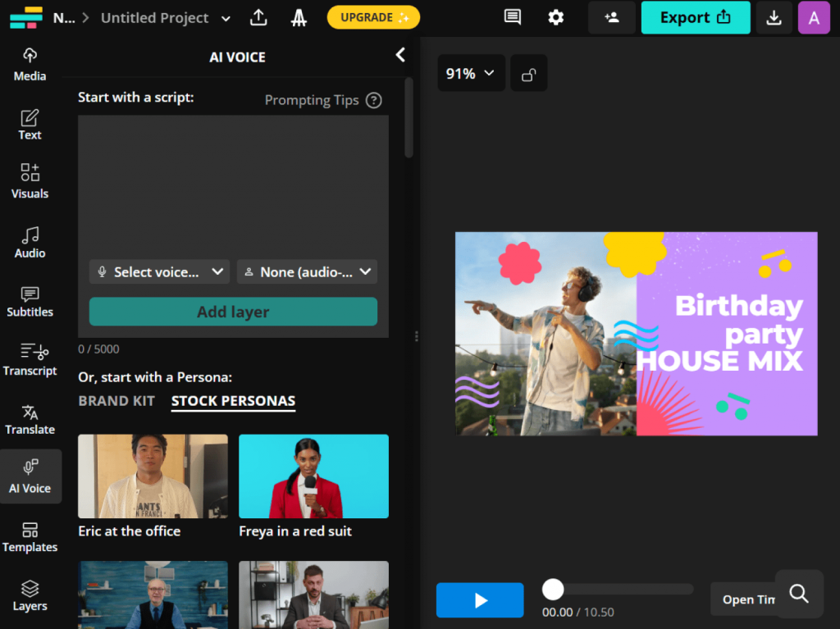Toggle the canvas lock icon
Viewport: 840px width, 629px height.
(529, 74)
